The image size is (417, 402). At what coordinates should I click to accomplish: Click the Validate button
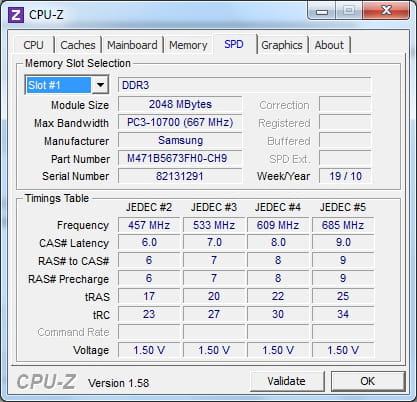(287, 381)
